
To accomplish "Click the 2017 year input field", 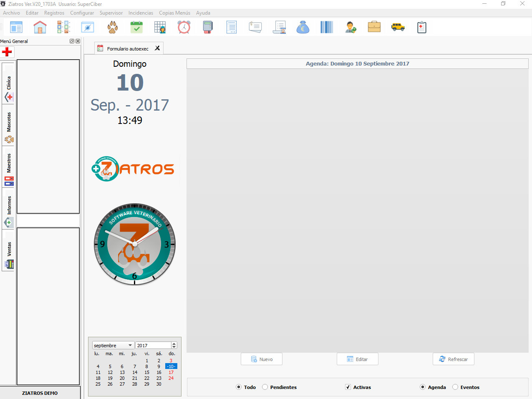I will (x=153, y=346).
